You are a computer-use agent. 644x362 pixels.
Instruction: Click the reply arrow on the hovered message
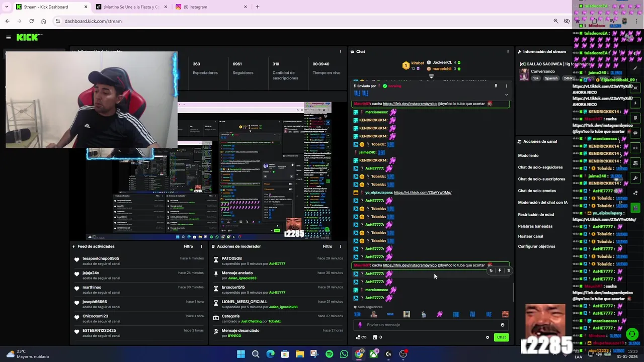tap(491, 270)
